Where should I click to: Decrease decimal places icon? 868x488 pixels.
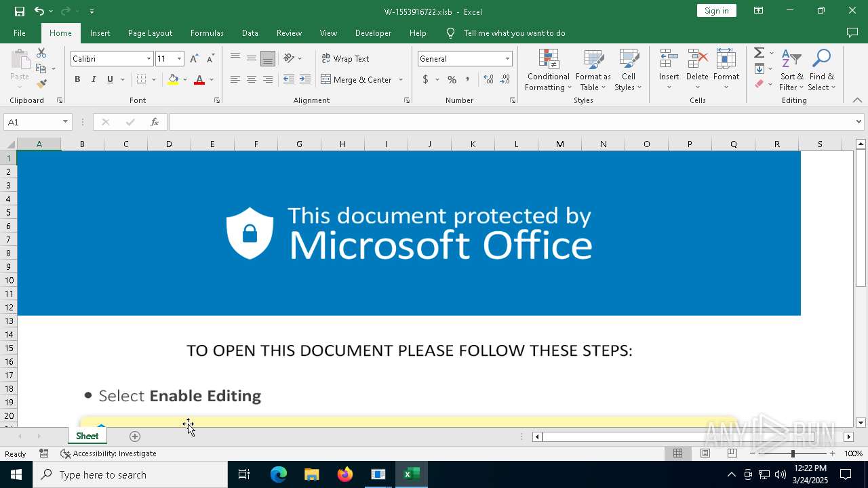505,79
